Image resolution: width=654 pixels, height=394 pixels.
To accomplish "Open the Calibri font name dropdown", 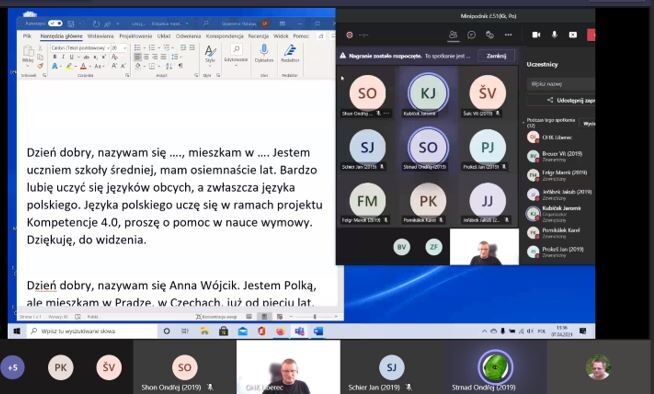I will (x=80, y=48).
